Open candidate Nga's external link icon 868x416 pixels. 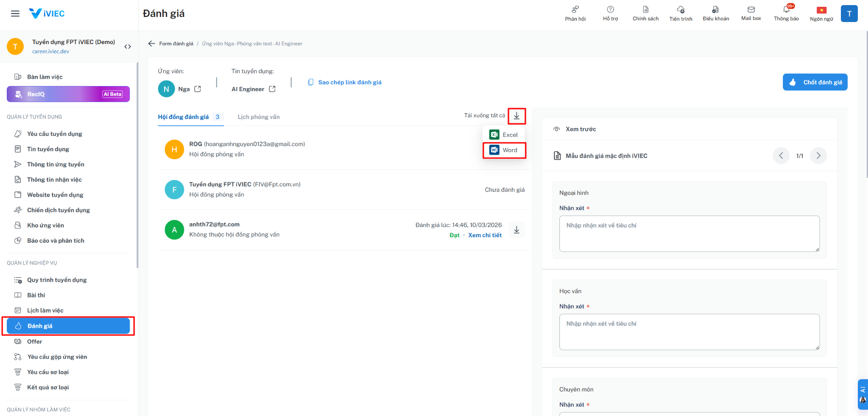pos(198,89)
